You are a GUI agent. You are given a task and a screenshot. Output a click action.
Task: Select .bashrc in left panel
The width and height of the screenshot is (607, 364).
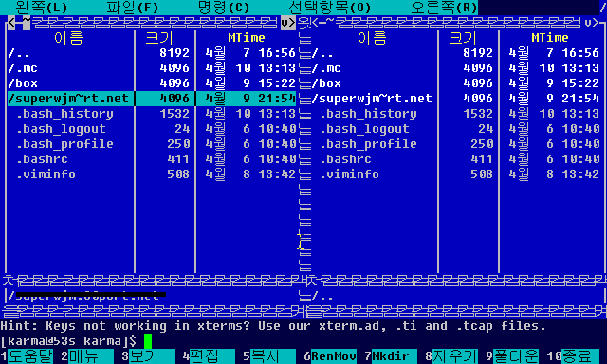click(x=152, y=159)
